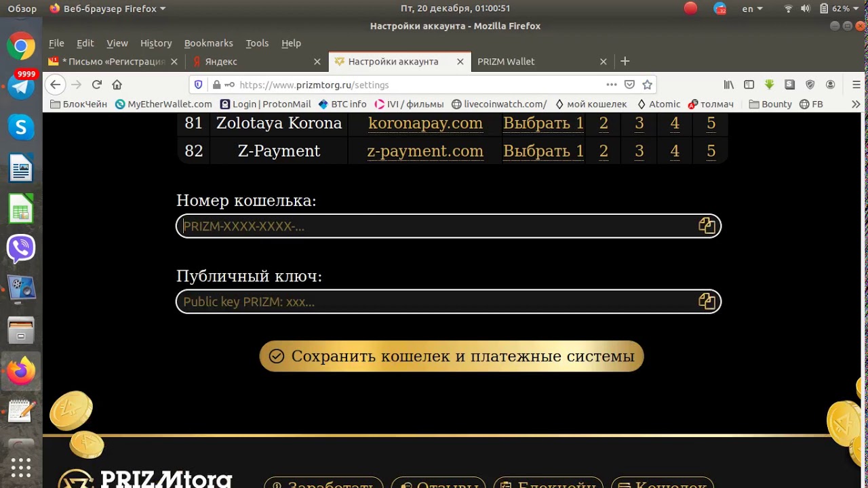Open the Firefox account icon

click(830, 85)
